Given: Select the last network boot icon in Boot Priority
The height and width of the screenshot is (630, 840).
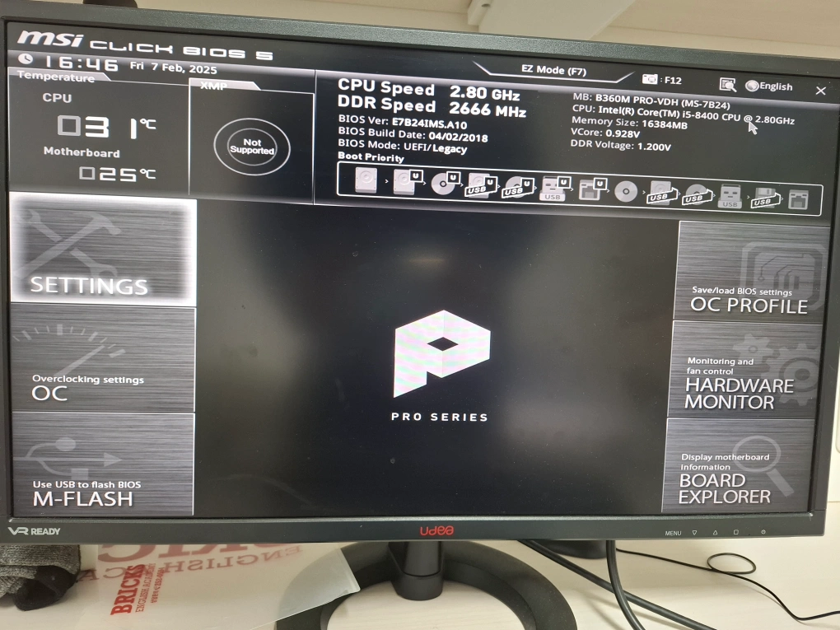Looking at the screenshot, I should (798, 199).
